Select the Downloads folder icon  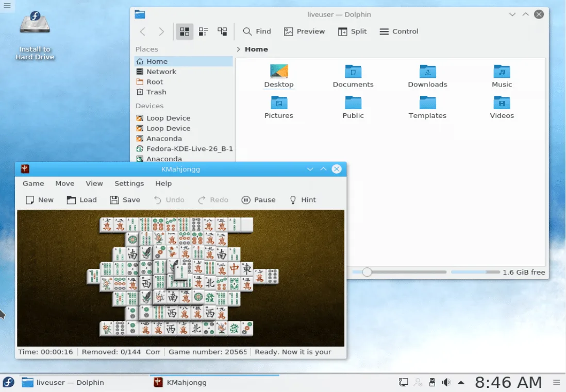[x=427, y=76]
